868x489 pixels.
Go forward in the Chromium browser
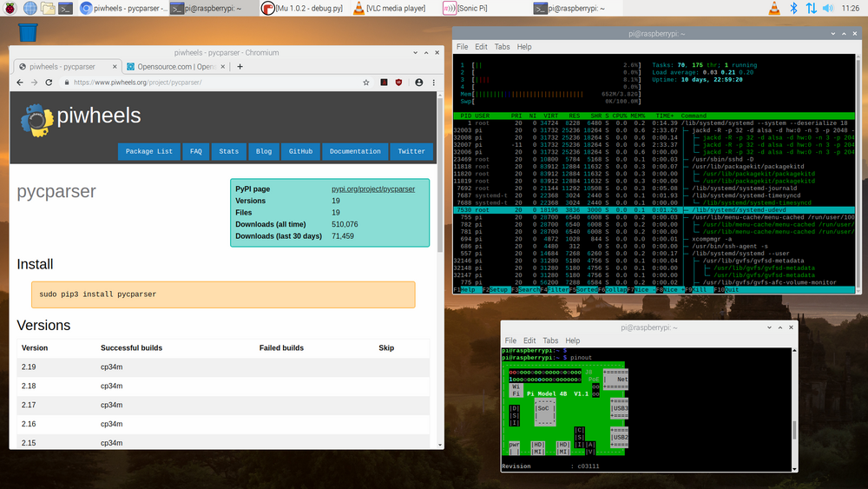coord(35,82)
